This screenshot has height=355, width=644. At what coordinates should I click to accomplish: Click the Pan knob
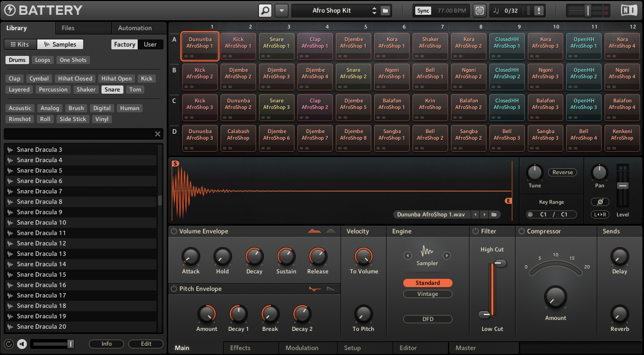[599, 173]
